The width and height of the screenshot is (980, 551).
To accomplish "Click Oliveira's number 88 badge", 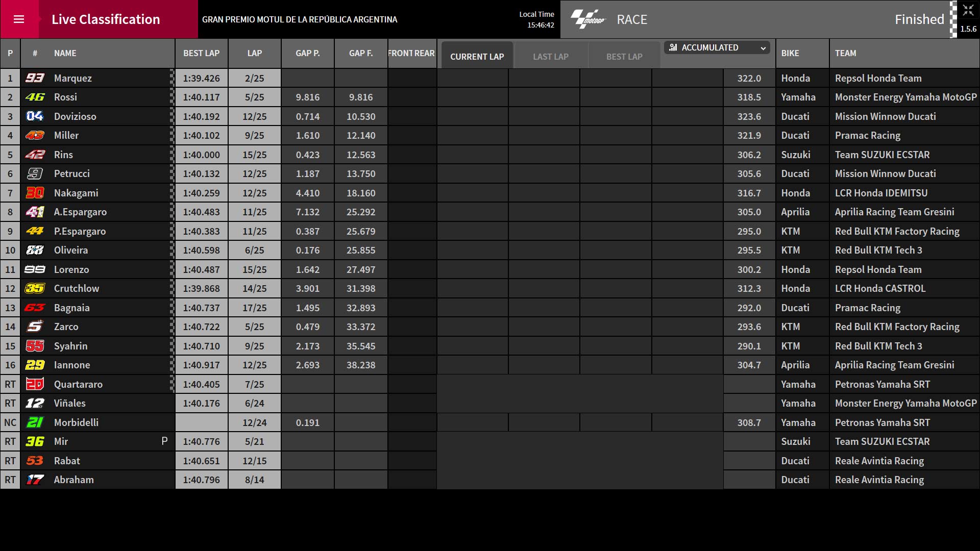I will (35, 250).
